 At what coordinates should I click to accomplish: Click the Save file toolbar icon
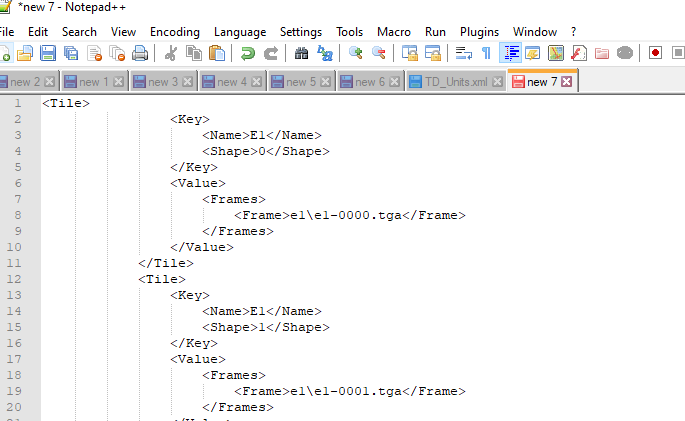click(x=48, y=53)
